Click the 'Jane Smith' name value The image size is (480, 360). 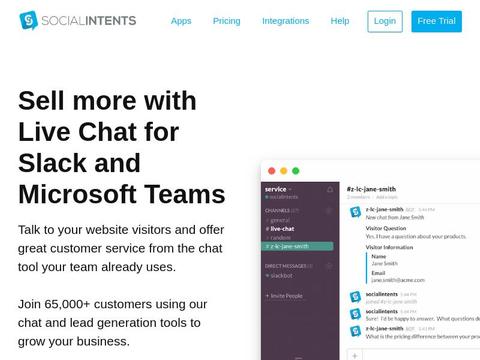point(385,263)
